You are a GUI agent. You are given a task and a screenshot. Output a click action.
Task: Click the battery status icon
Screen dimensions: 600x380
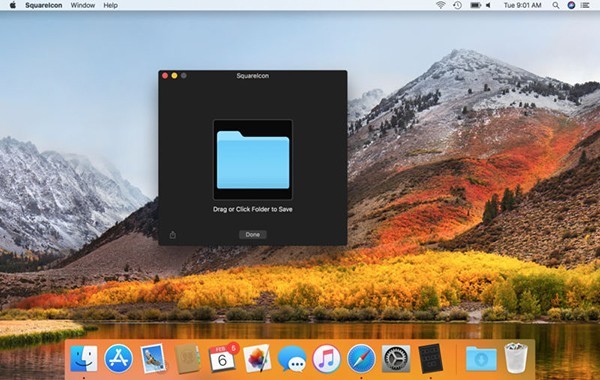[x=475, y=5]
